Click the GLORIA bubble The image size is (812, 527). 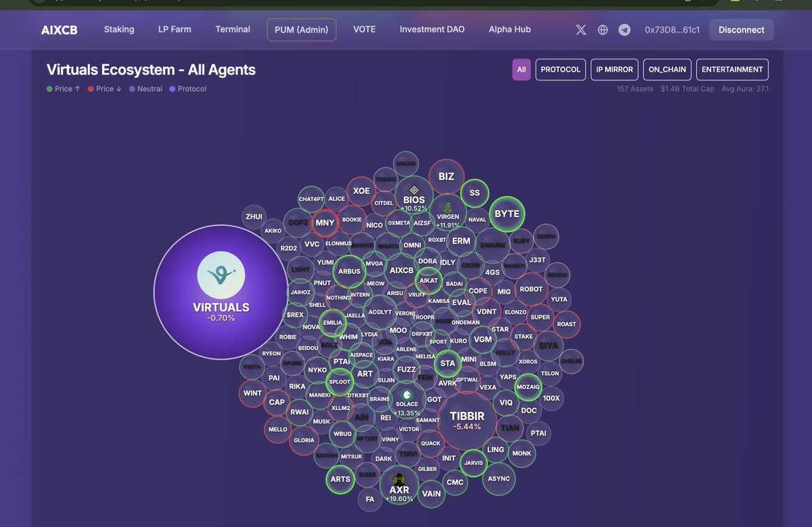(x=304, y=440)
